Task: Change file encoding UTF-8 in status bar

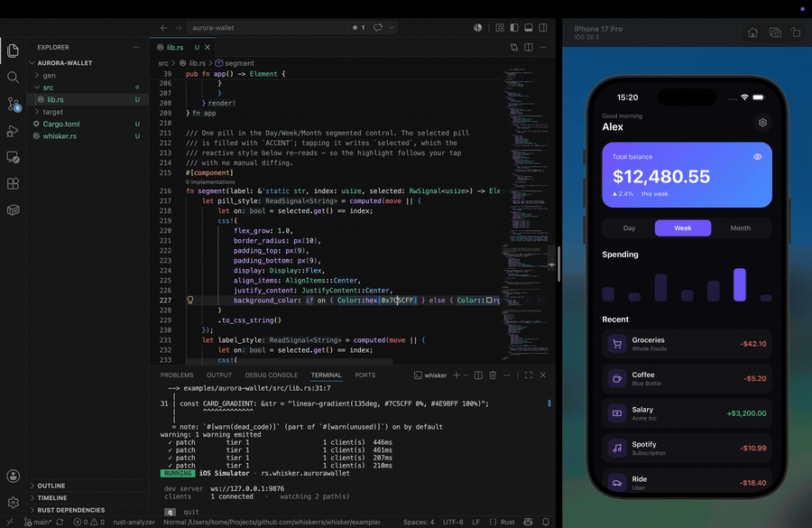Action: coord(453,522)
